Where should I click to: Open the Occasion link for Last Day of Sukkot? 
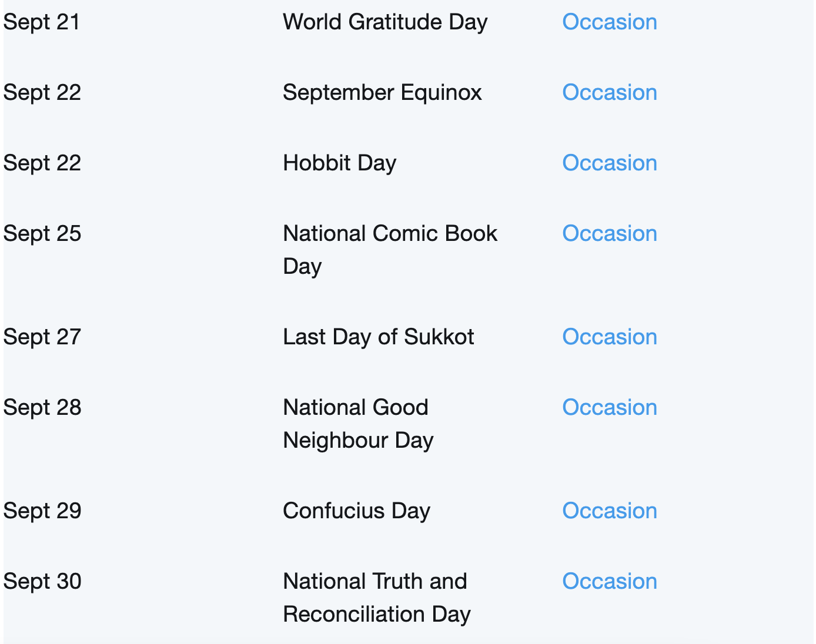point(610,337)
